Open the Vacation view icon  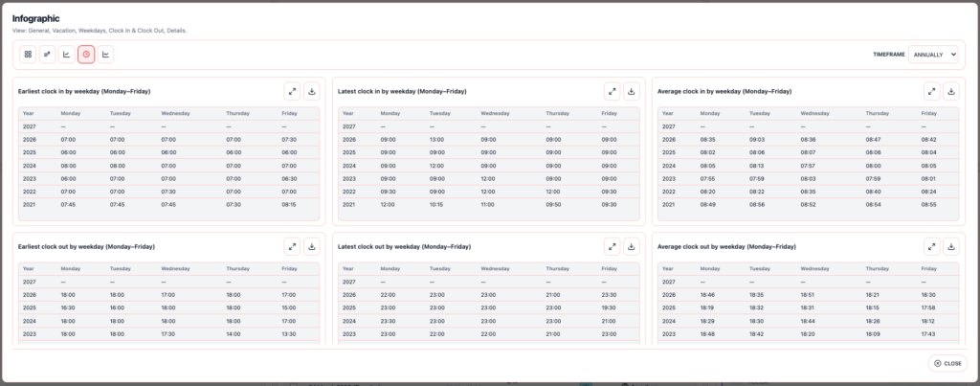47,55
